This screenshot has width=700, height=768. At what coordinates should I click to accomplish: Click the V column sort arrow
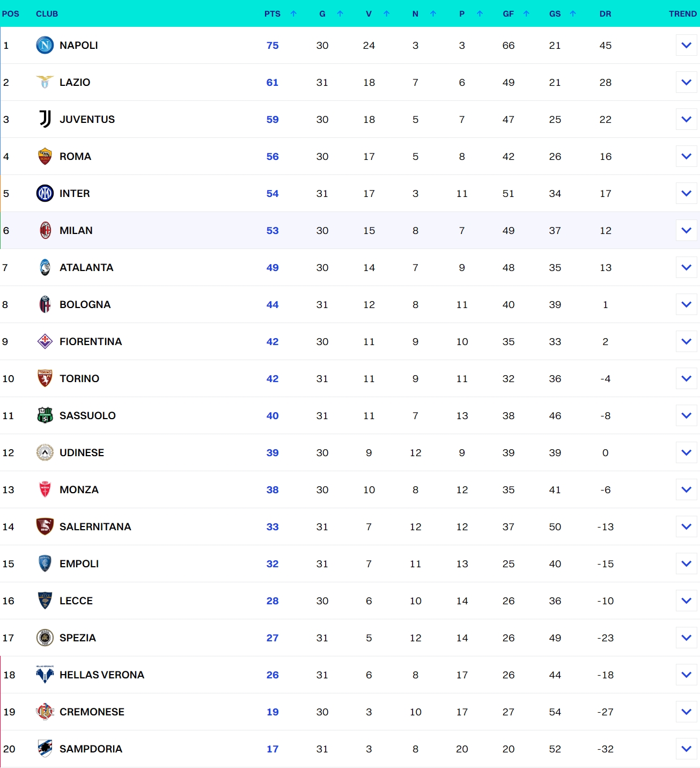386,13
